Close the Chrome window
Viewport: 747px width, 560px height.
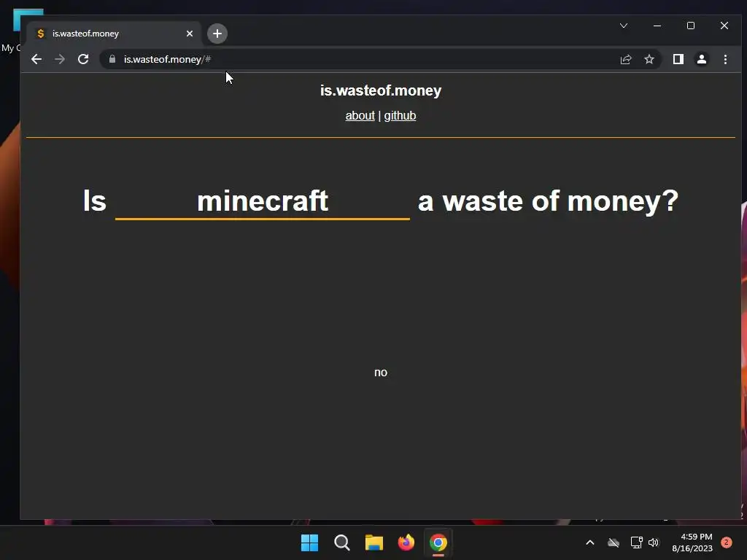point(724,26)
